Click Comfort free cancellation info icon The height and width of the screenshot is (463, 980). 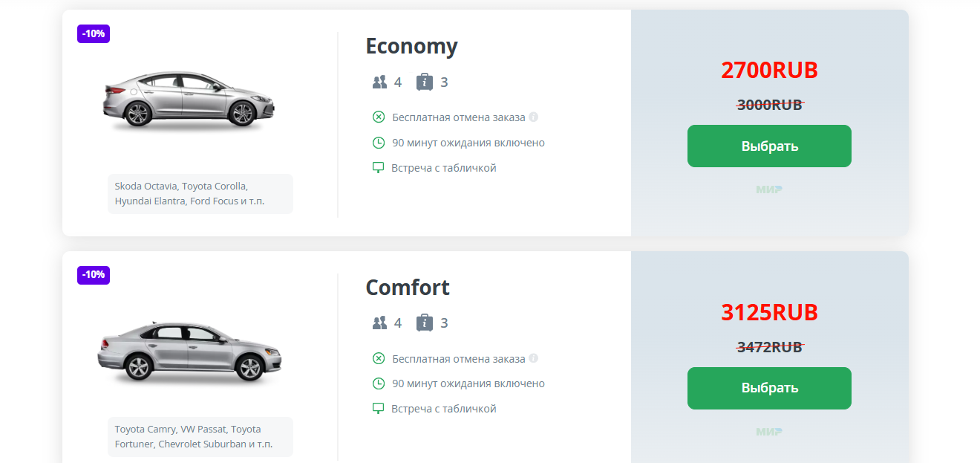[x=533, y=358]
